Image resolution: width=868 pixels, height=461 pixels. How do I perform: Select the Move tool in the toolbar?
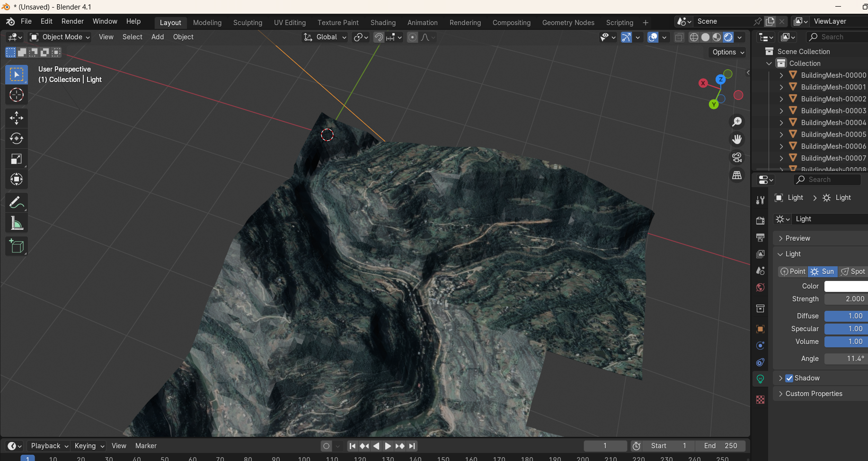click(x=17, y=118)
